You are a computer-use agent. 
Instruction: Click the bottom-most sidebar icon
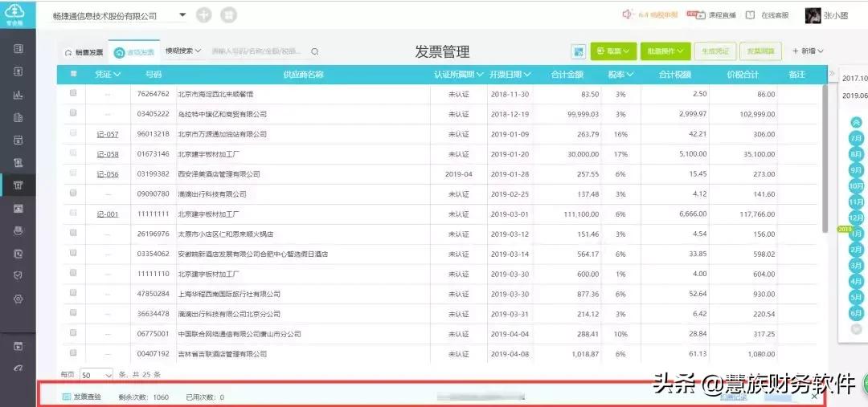coord(18,368)
